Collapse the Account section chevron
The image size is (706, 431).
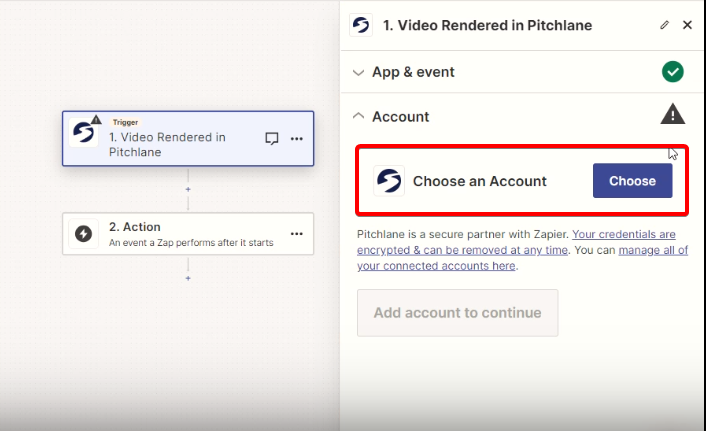click(358, 116)
